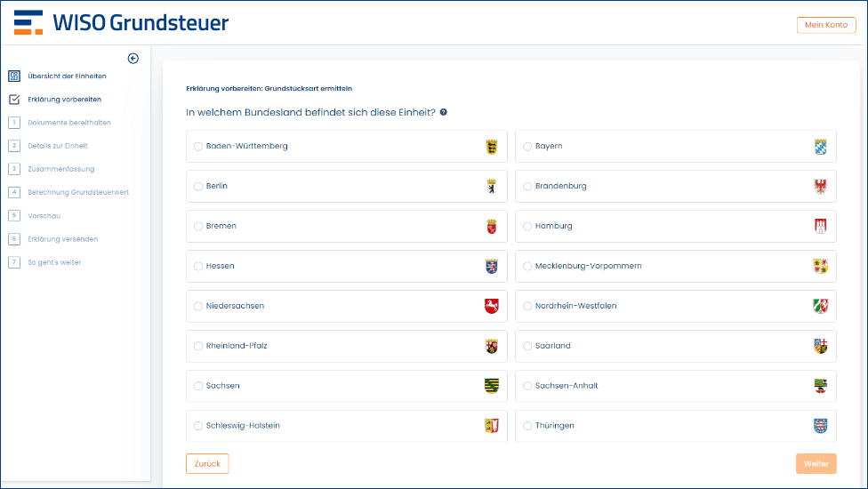Click the Hamburg castle coat of arms
Image resolution: width=868 pixels, height=489 pixels.
pos(820,226)
